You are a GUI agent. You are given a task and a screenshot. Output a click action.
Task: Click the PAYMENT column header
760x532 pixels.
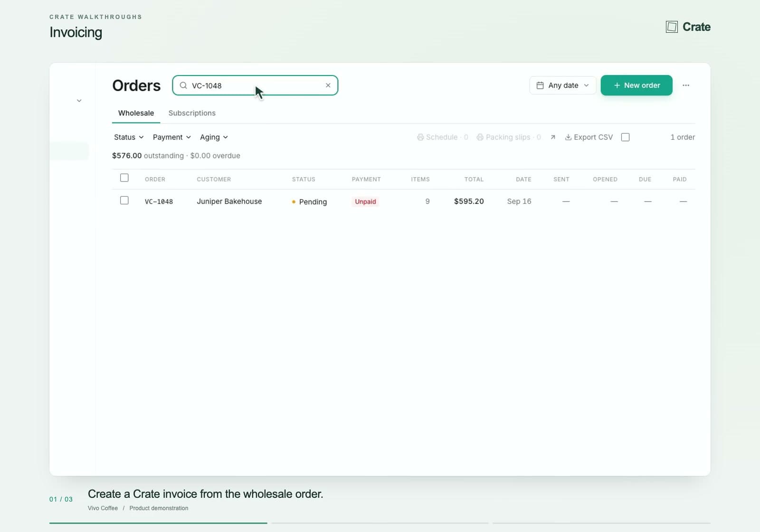click(366, 180)
